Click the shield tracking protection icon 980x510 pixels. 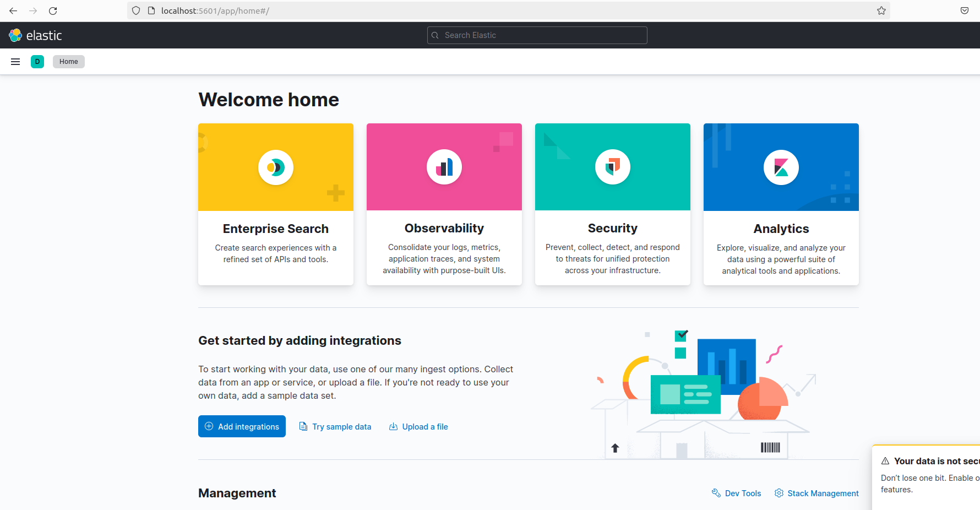[x=136, y=10]
